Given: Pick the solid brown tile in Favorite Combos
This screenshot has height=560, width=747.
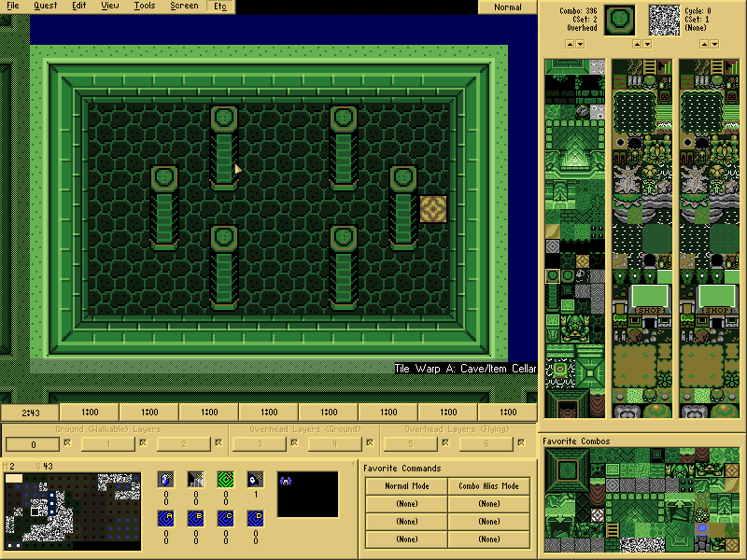Looking at the screenshot, I should click(717, 529).
